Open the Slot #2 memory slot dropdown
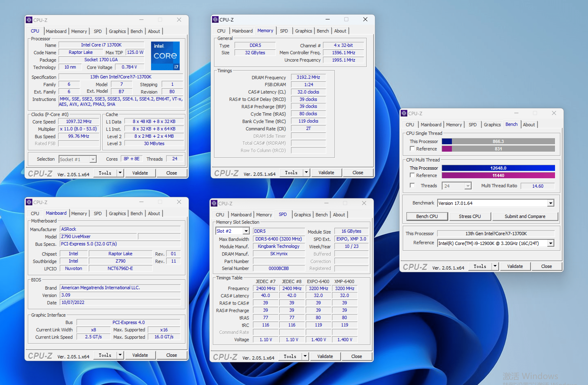Screen dimensions: 588x385 (x=246, y=231)
